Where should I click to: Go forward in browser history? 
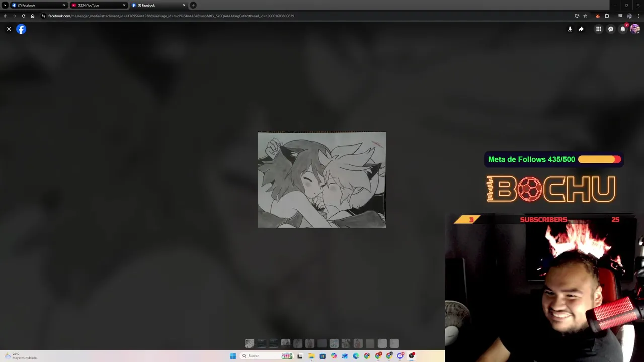[15, 16]
